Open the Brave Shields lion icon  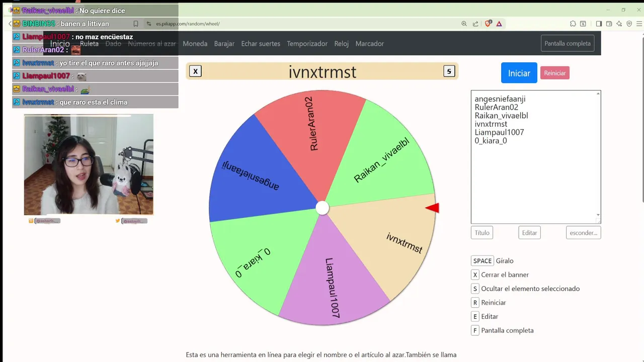click(x=488, y=24)
